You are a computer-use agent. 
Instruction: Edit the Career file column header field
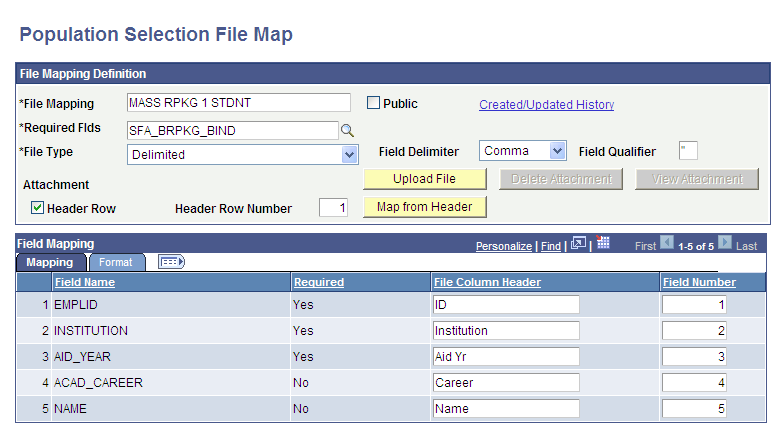[x=506, y=383]
